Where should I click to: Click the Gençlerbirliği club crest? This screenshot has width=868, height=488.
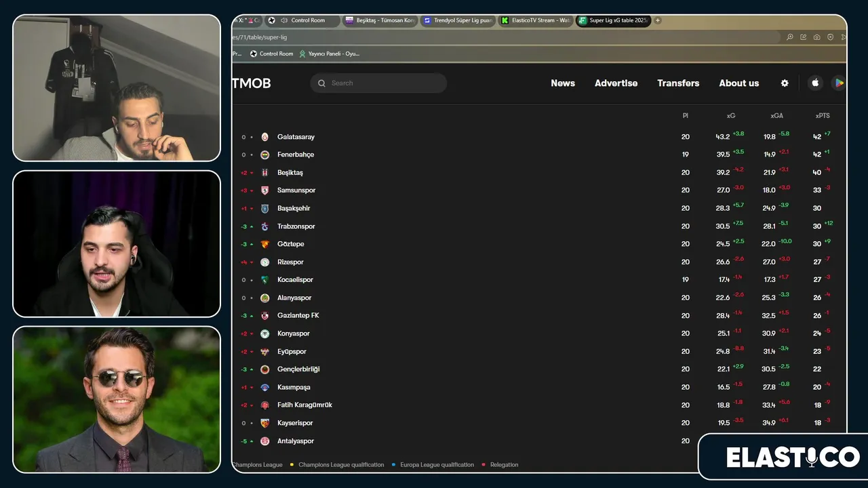tap(265, 369)
